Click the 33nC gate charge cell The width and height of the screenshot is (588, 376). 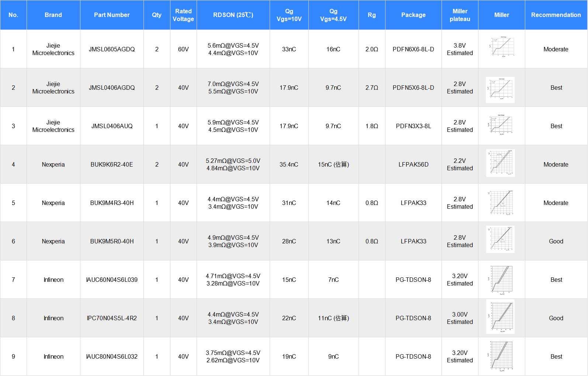coord(289,49)
